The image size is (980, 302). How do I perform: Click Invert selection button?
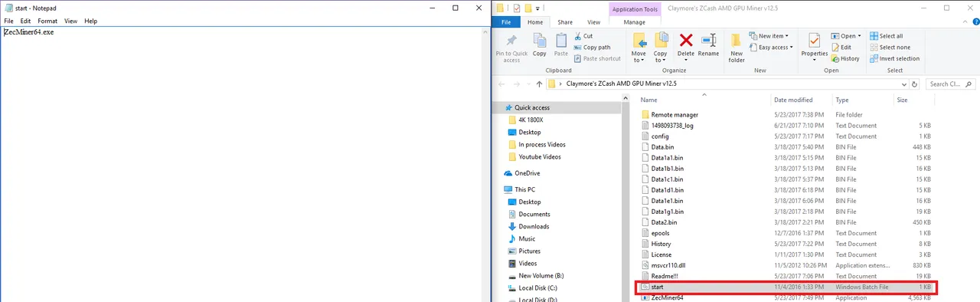tap(894, 58)
